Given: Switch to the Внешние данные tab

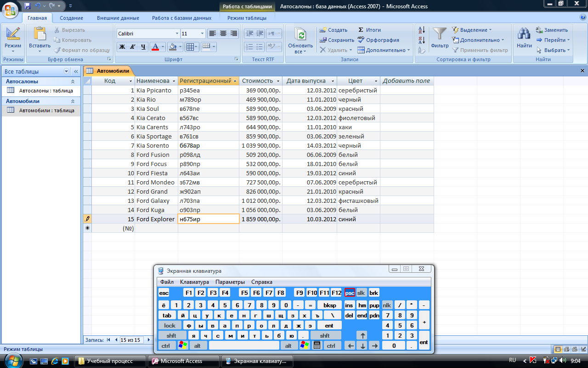Looking at the screenshot, I should 118,18.
